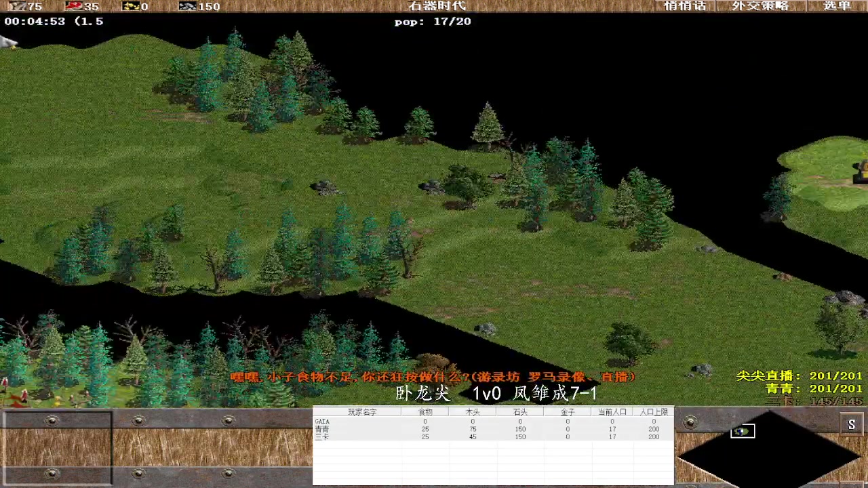Open the 选单 game menu
This screenshot has height=488, width=868.
[x=837, y=6]
